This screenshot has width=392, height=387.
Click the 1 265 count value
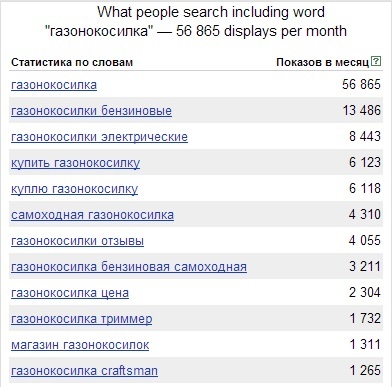(x=365, y=370)
